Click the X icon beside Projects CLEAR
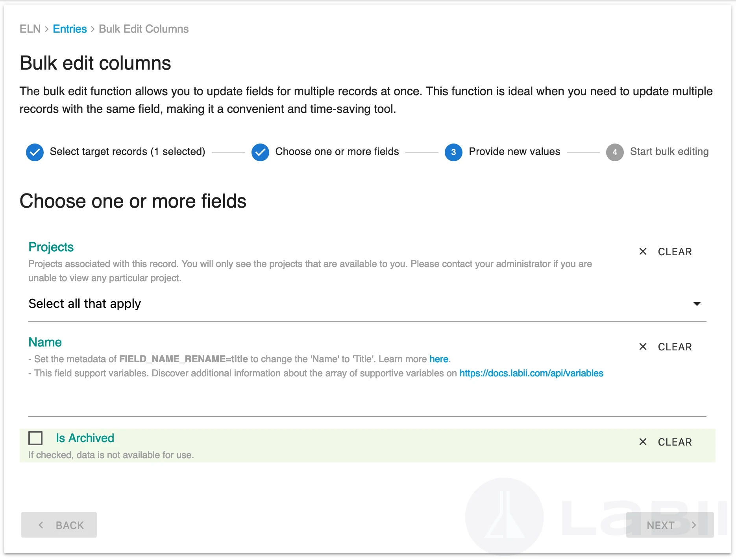The image size is (736, 560). (x=643, y=251)
